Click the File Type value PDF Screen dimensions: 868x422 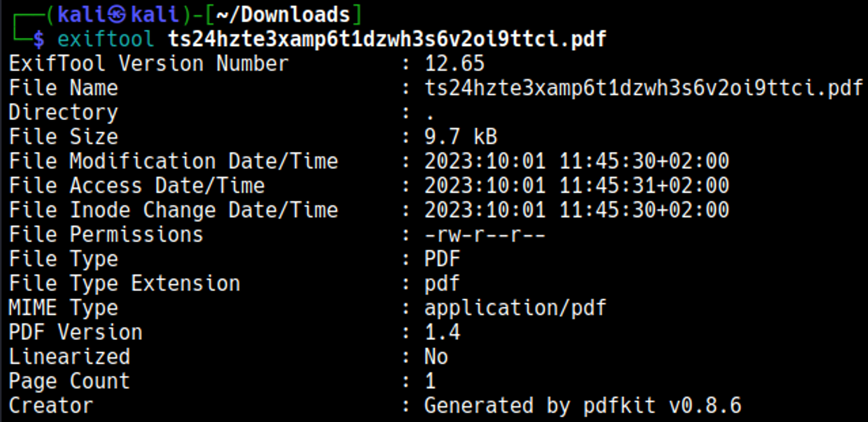point(442,259)
